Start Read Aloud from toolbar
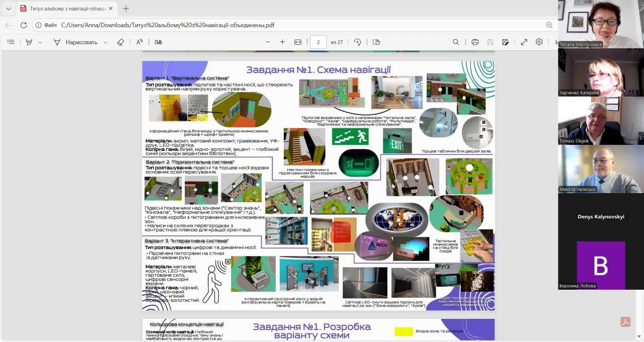This screenshot has height=342, width=644. tap(140, 42)
